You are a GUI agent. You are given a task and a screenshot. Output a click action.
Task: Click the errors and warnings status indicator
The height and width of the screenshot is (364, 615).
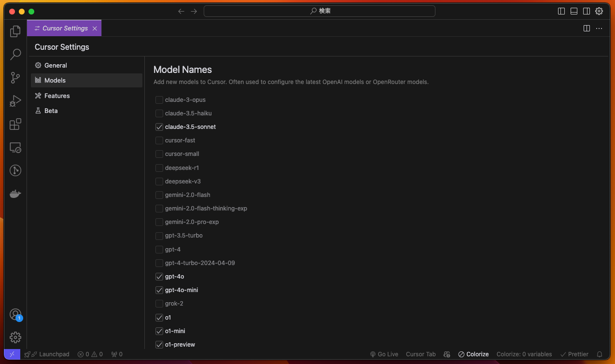click(x=90, y=354)
